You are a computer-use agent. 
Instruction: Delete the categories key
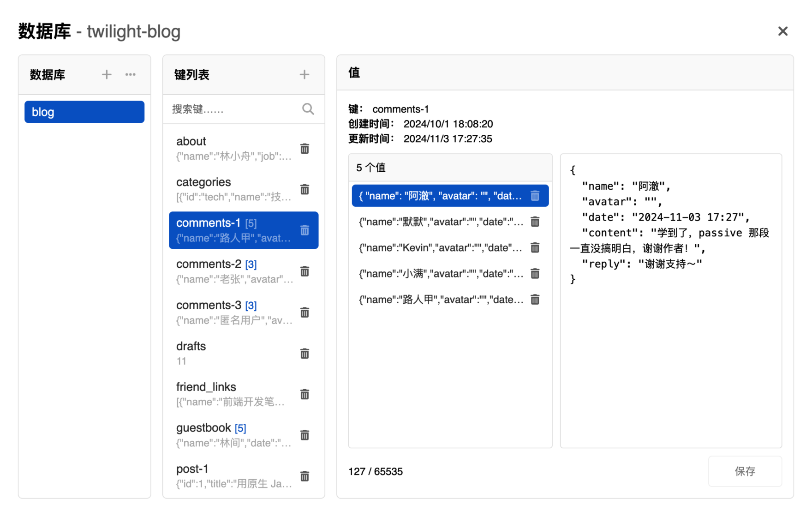click(x=305, y=189)
